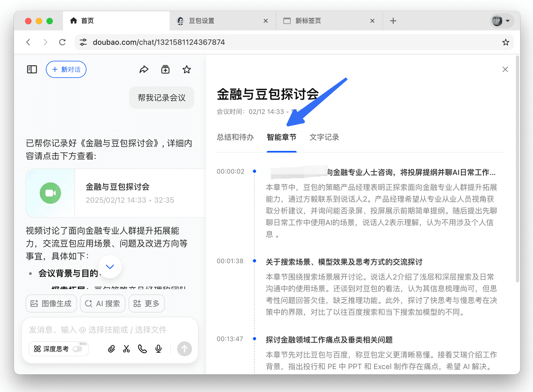Screen dimensions: 533x392
Task: Switch to the 文字记录 tab
Action: coord(324,137)
